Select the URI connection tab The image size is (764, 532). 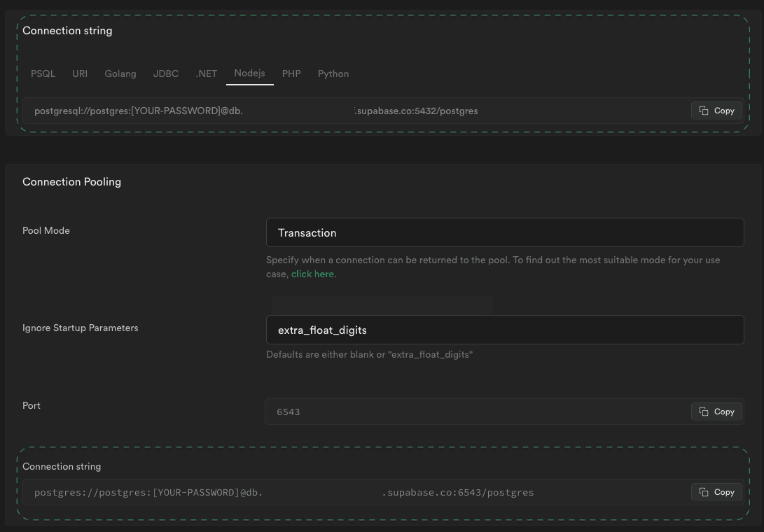click(x=80, y=73)
